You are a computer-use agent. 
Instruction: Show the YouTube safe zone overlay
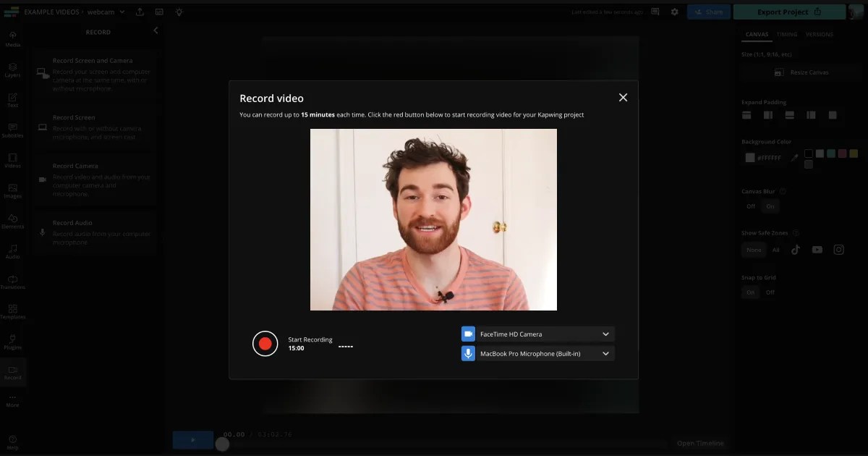[817, 249]
